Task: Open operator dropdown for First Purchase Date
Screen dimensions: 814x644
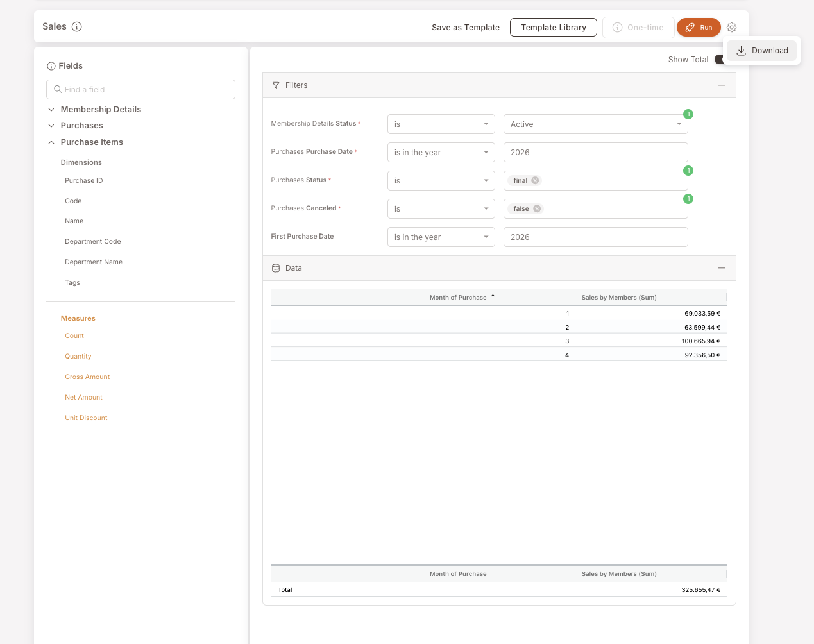Action: click(x=441, y=237)
